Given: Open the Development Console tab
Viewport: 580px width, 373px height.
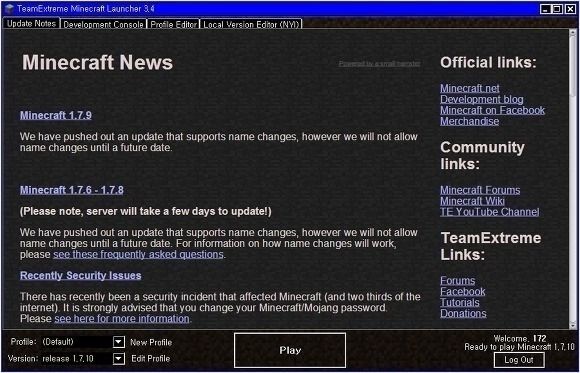Looking at the screenshot, I should click(x=103, y=24).
